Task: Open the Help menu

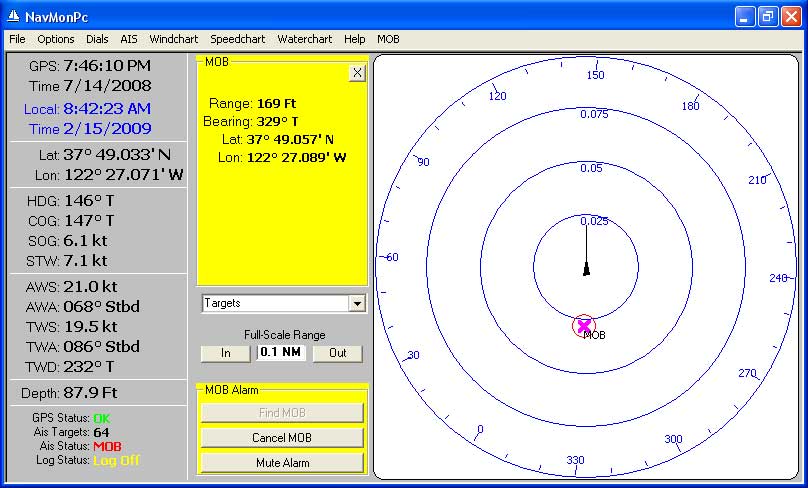Action: click(x=355, y=39)
